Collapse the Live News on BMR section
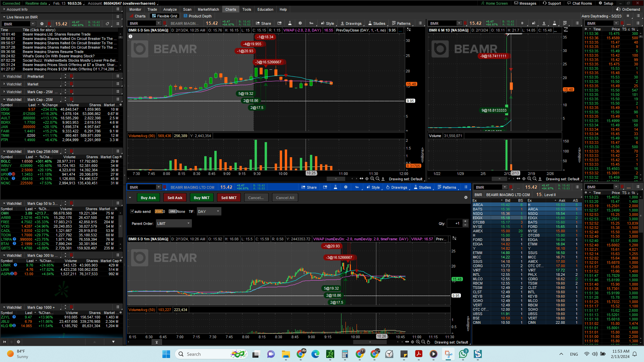The height and width of the screenshot is (362, 644). click(x=4, y=17)
